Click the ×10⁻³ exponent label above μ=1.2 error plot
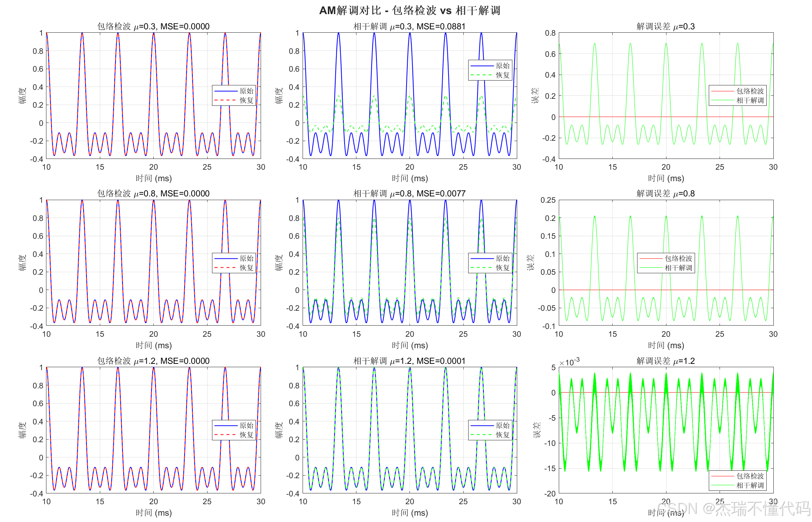The width and height of the screenshot is (812, 522). click(x=570, y=362)
